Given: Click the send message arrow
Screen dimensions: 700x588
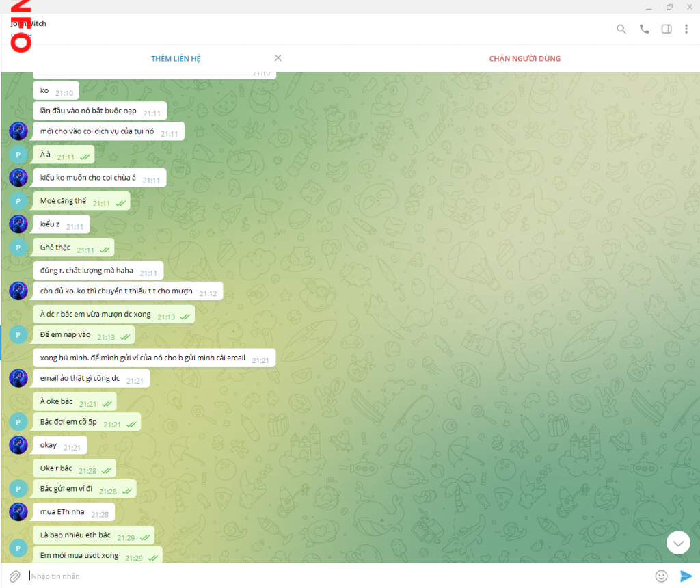Looking at the screenshot, I should click(686, 576).
